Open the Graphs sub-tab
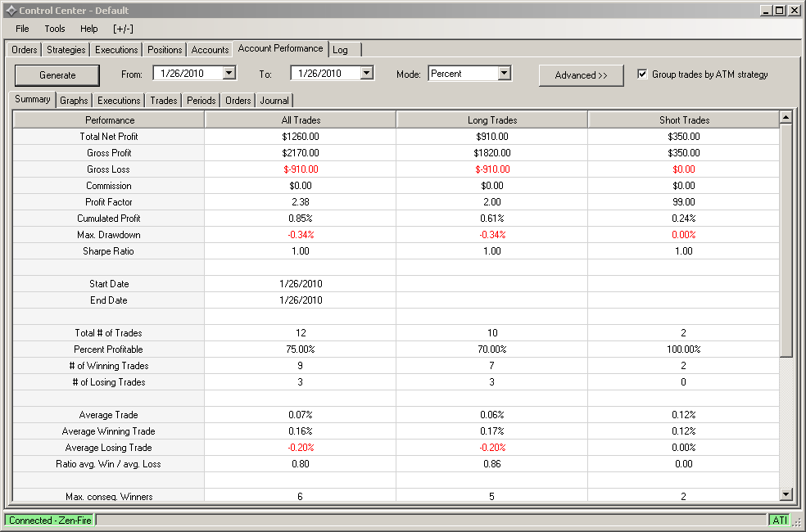This screenshot has height=532, width=806. [x=74, y=101]
